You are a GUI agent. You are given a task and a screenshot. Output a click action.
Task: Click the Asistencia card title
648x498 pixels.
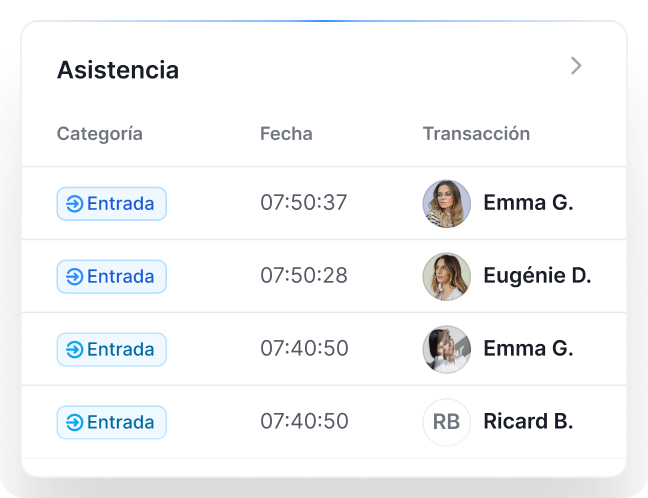coord(118,70)
